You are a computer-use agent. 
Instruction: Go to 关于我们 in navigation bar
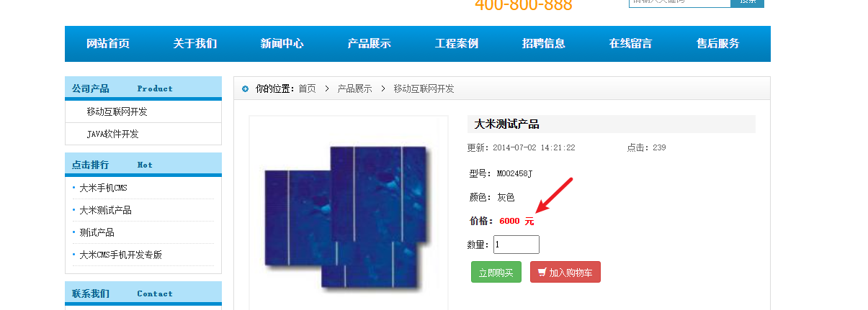[195, 44]
